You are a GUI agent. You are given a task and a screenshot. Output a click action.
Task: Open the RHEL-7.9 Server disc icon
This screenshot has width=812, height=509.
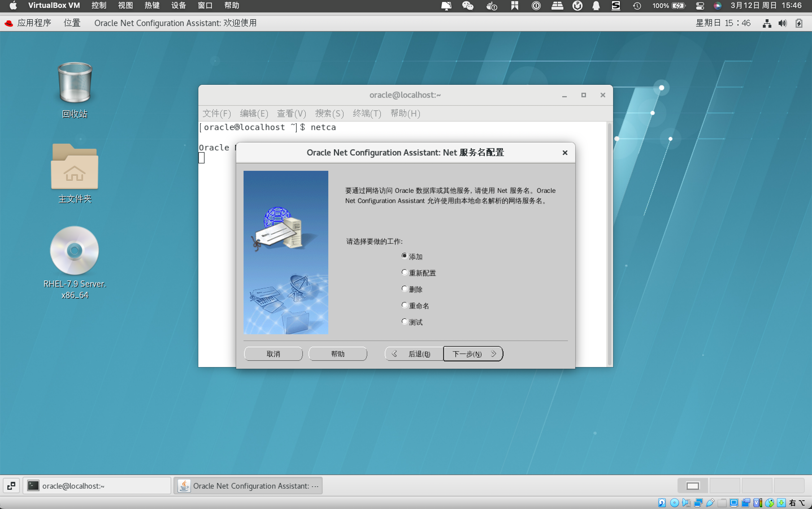[75, 263]
